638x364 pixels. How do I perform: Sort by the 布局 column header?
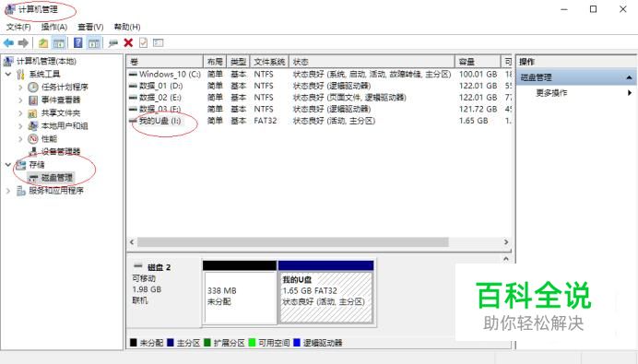[215, 62]
